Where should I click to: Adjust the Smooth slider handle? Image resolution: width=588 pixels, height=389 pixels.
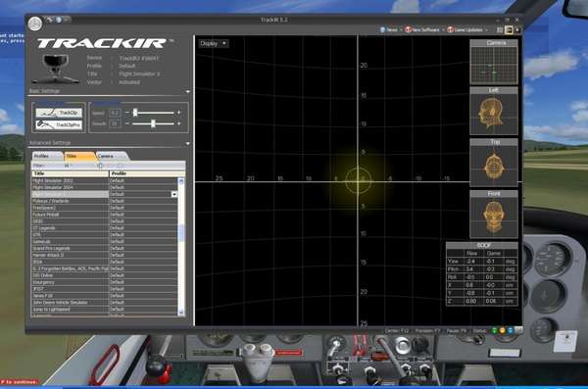153,123
